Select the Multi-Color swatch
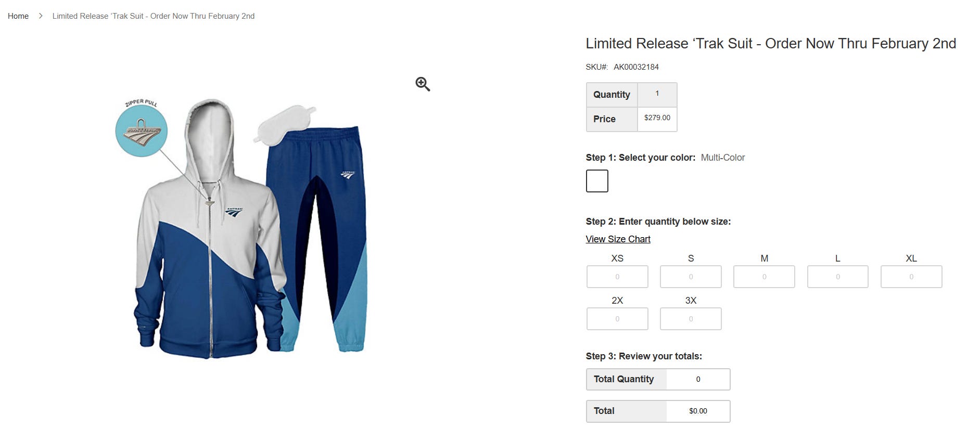 tap(597, 181)
